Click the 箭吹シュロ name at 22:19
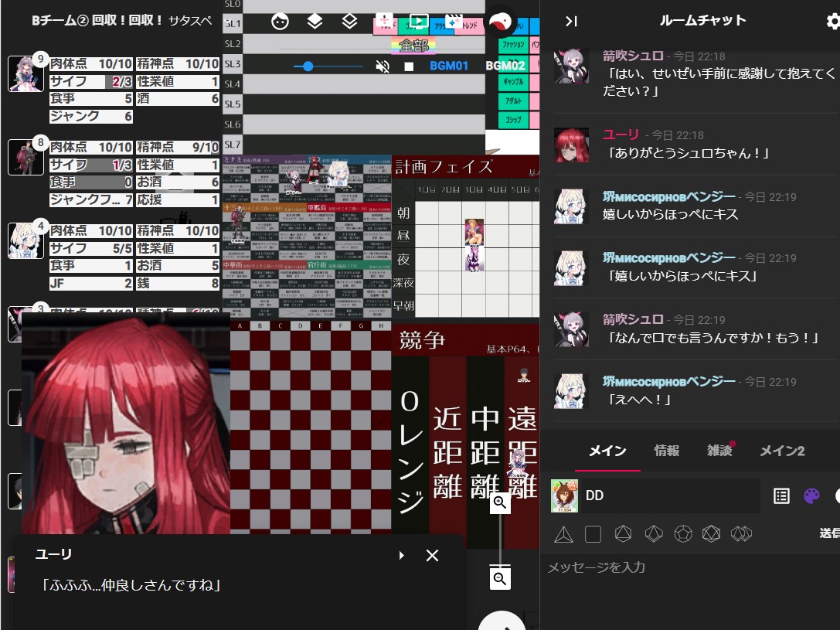The height and width of the screenshot is (630, 840). [x=633, y=319]
